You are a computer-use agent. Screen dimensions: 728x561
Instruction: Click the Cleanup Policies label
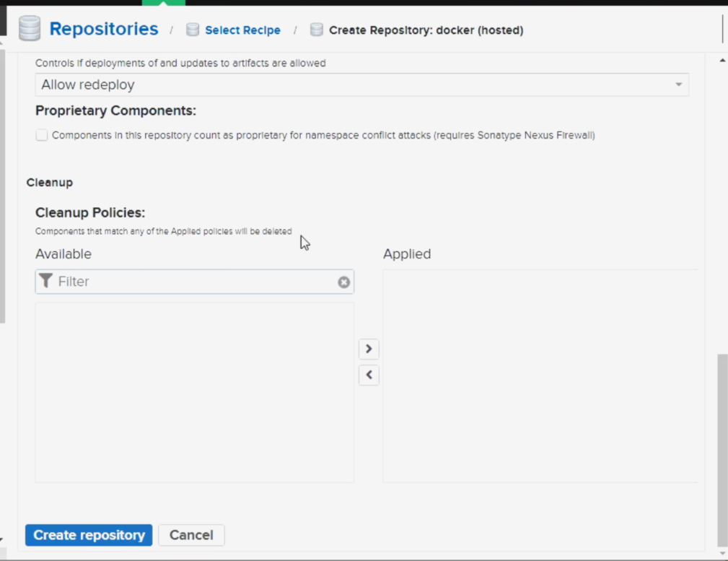pos(90,212)
